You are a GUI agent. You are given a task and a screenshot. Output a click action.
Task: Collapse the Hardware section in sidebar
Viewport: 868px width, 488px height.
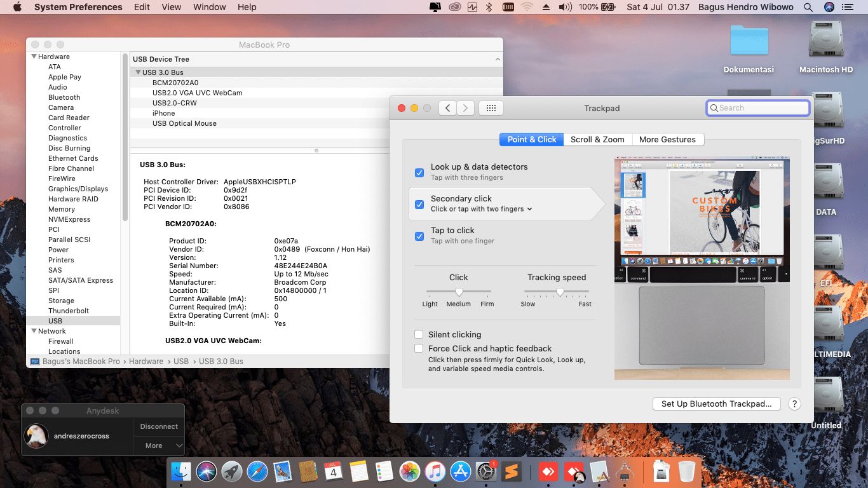coord(34,57)
